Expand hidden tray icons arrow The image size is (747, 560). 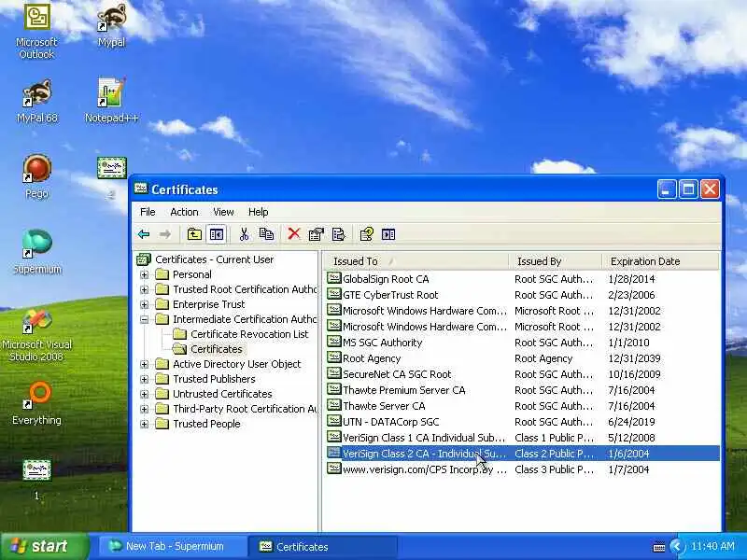click(676, 546)
